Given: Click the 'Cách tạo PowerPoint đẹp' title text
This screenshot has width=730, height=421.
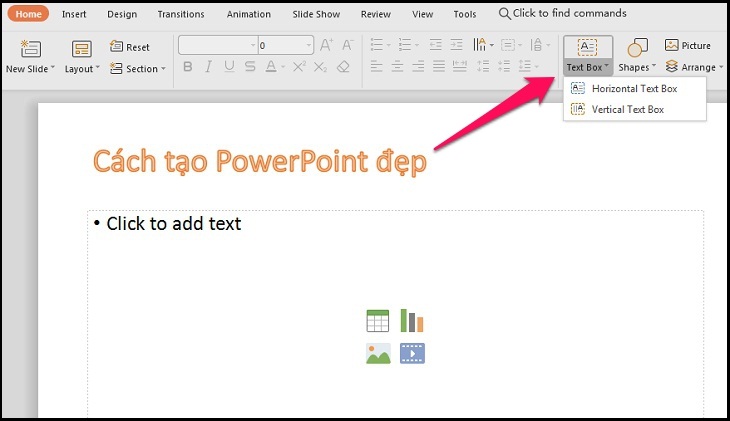Looking at the screenshot, I should coord(260,162).
